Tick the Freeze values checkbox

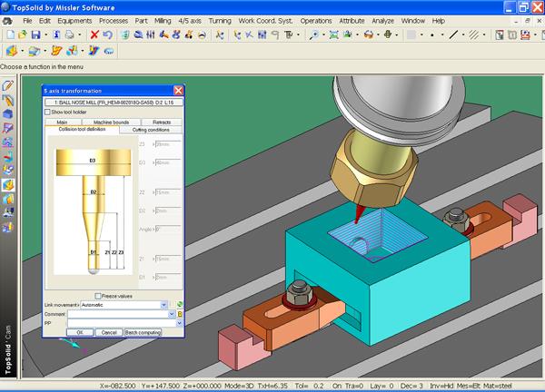coord(98,296)
